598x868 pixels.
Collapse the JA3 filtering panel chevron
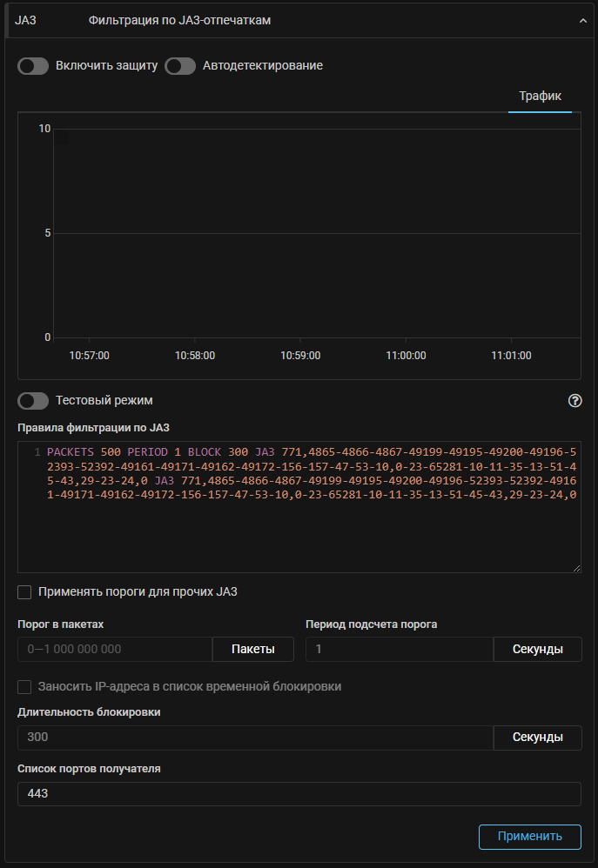coord(582,21)
